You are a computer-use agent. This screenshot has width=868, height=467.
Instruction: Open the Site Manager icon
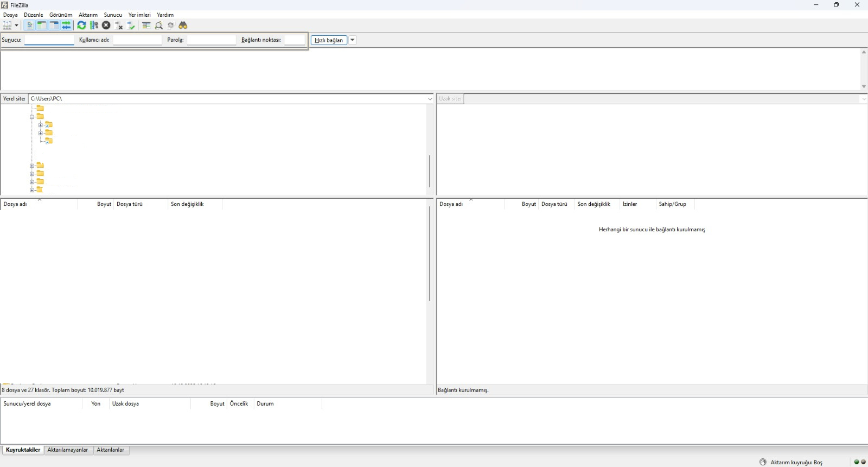click(7, 26)
